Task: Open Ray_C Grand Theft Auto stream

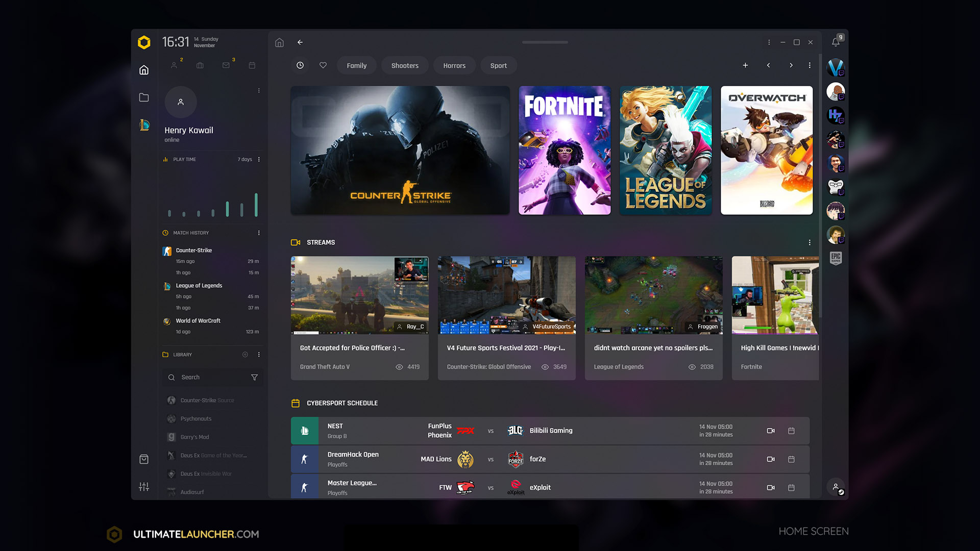Action: [x=360, y=318]
